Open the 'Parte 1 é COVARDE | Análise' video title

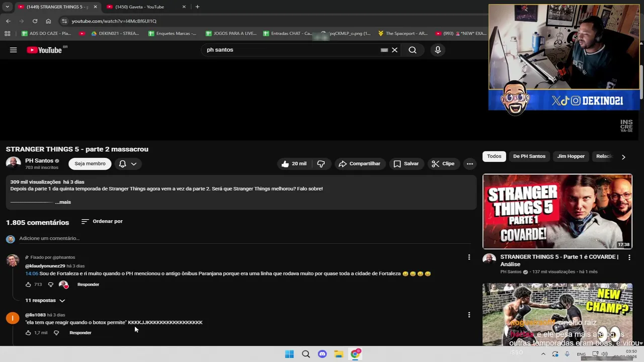[559, 260]
